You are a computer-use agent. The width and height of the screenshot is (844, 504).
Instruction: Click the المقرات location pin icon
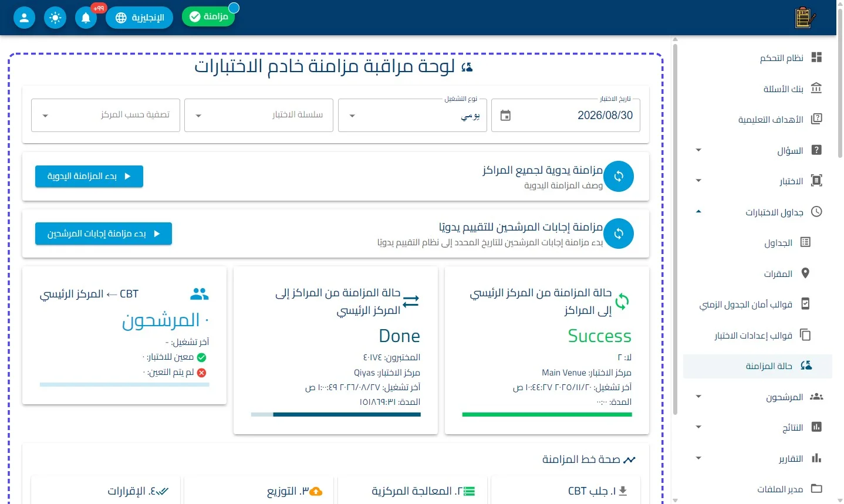pos(805,273)
